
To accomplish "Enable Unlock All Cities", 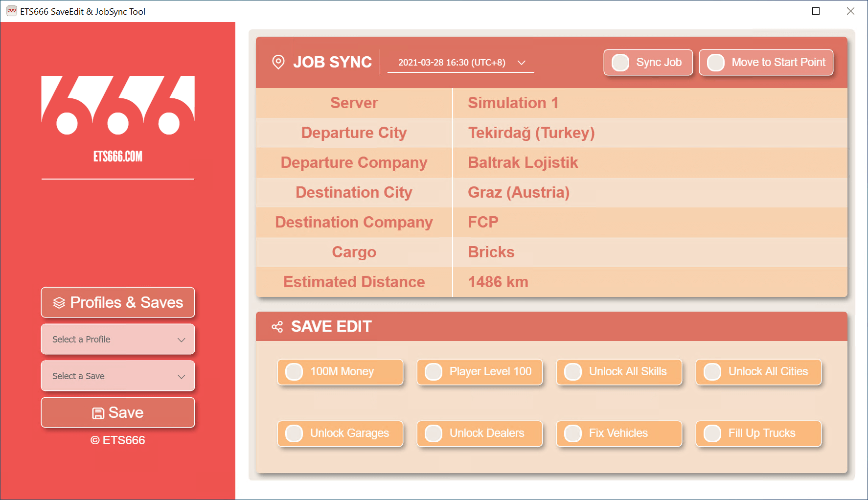I will [x=712, y=372].
